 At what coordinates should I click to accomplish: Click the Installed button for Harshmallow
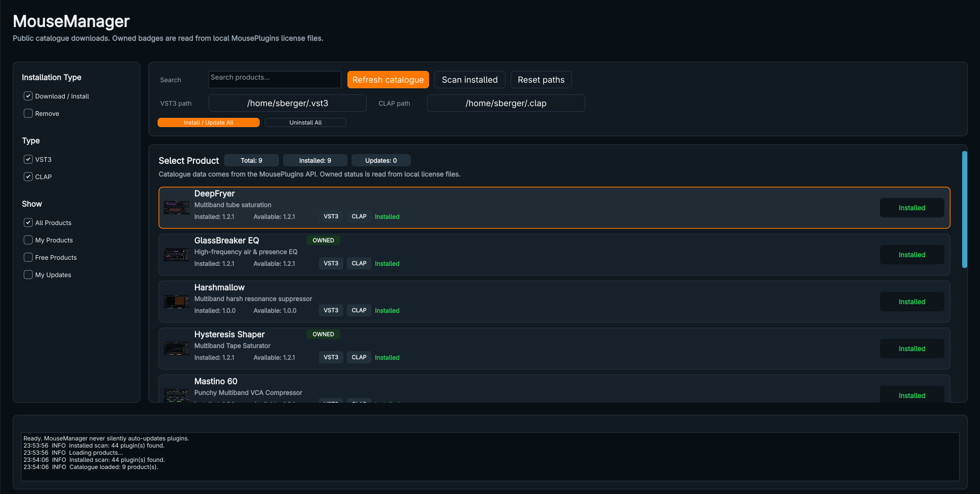click(912, 302)
